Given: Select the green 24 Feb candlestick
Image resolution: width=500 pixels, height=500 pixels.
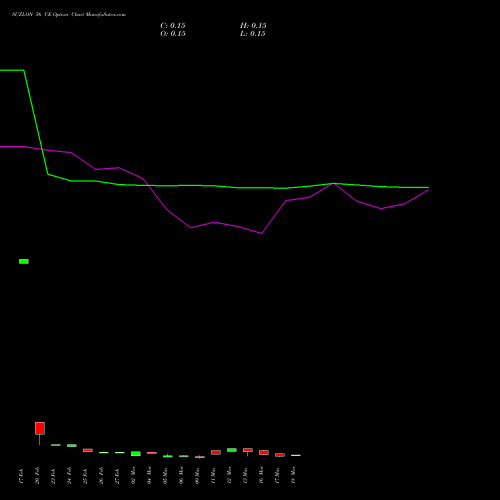Looking at the screenshot, I should pyautogui.click(x=72, y=445).
